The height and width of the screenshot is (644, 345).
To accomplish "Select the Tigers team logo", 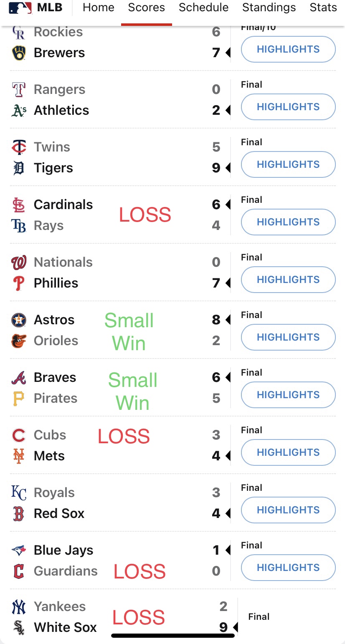I will point(19,168).
